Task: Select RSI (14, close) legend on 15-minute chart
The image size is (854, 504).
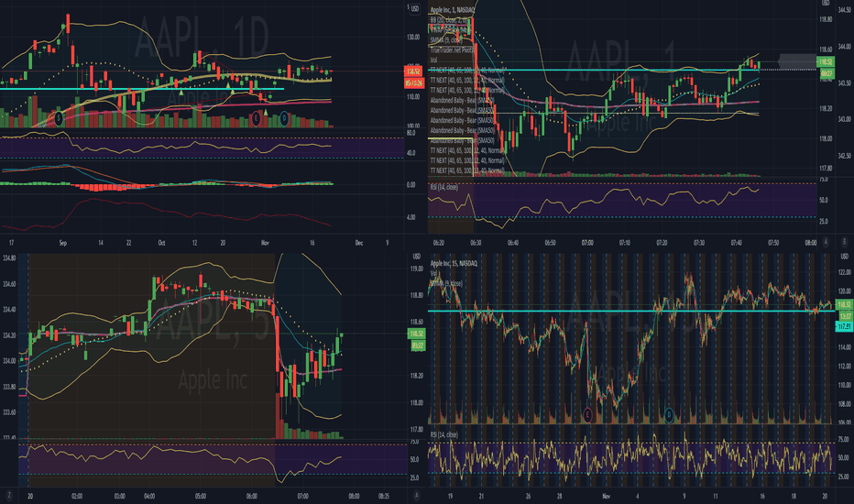Action: [x=443, y=434]
